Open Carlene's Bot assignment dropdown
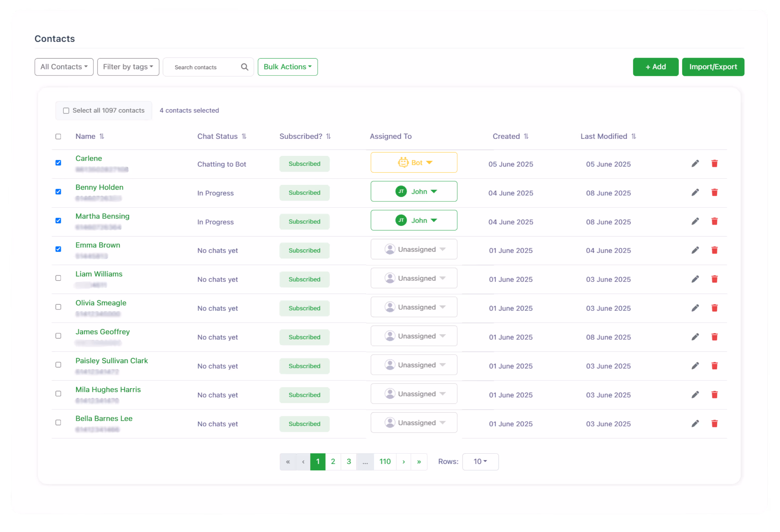This screenshot has width=780, height=532. pos(414,163)
